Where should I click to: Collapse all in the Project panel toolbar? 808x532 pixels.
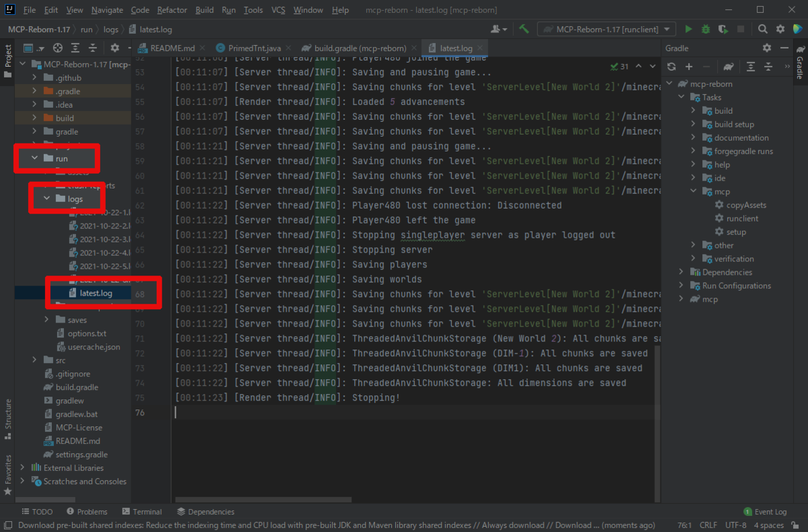[x=92, y=48]
